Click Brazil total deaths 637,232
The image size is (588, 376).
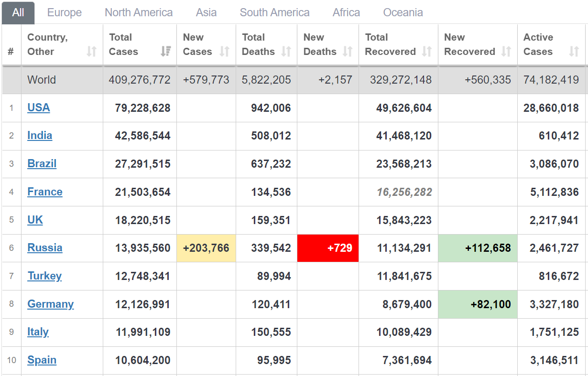(271, 164)
